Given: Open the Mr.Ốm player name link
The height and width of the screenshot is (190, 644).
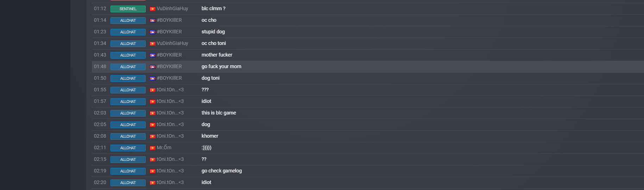Looking at the screenshot, I should [164, 148].
